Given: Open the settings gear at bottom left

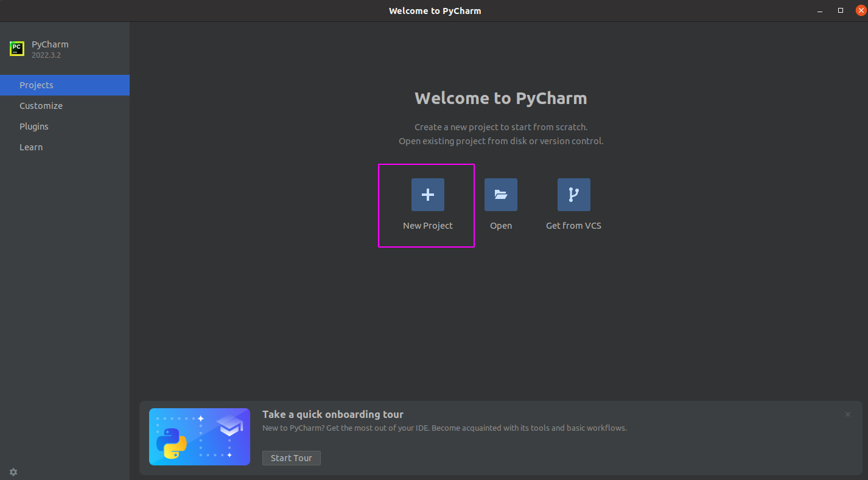Looking at the screenshot, I should pyautogui.click(x=13, y=472).
